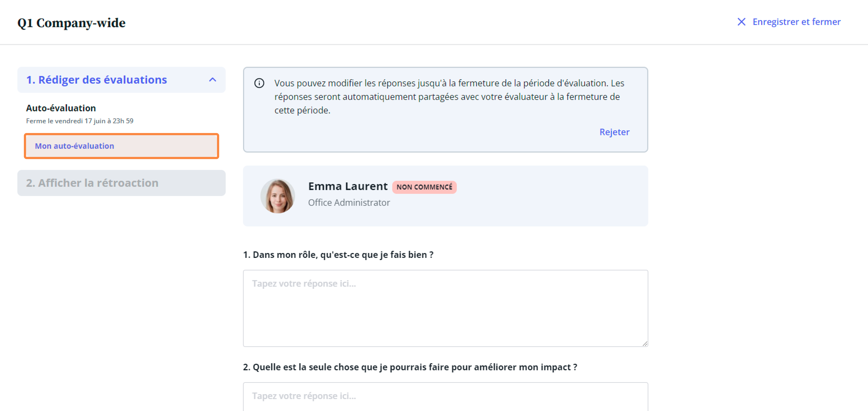Open Mon auto-évaluation in the sidebar
This screenshot has height=411, width=868.
point(121,146)
